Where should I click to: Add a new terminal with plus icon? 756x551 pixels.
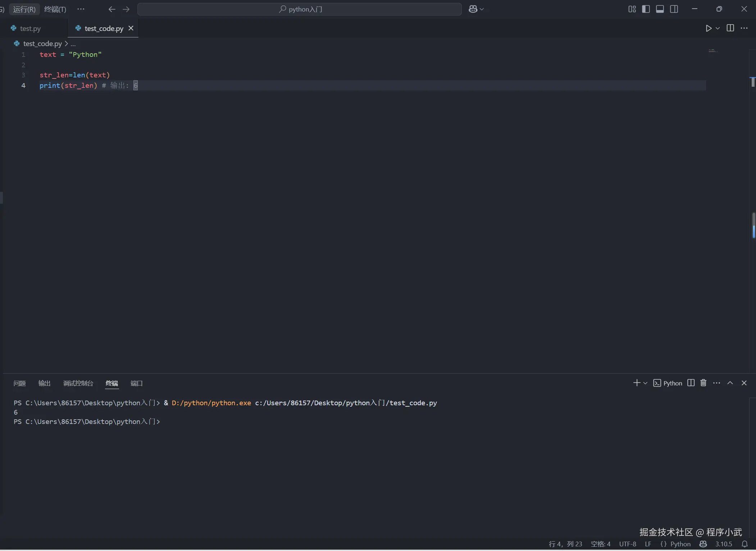636,383
